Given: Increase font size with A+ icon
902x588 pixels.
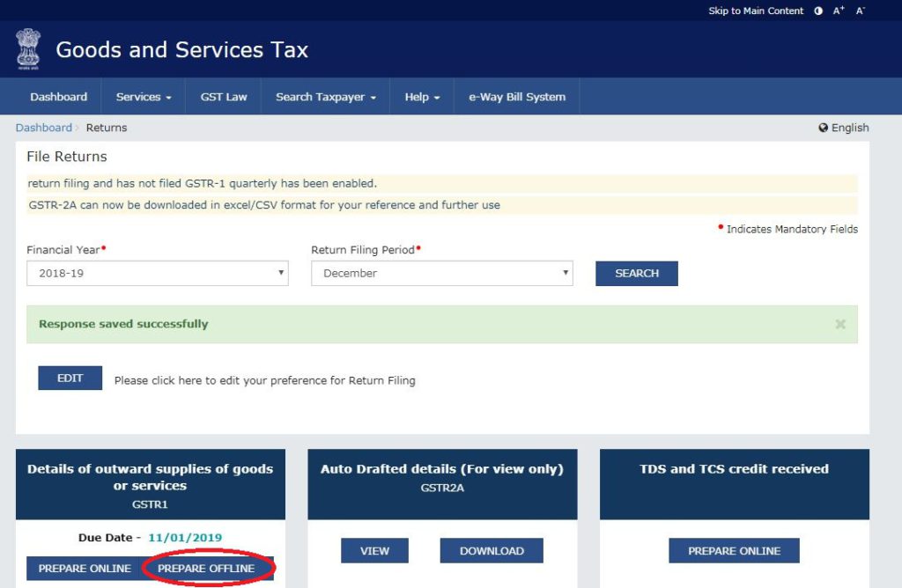Looking at the screenshot, I should (x=839, y=11).
